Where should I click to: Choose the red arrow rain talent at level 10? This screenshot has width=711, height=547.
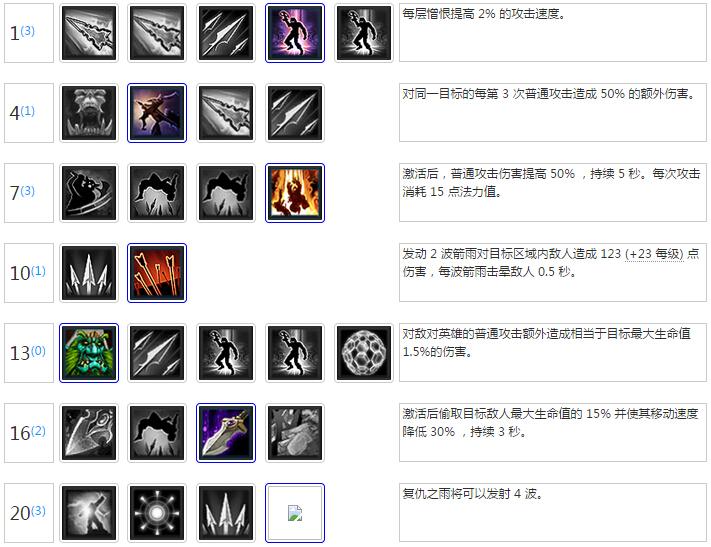157,273
